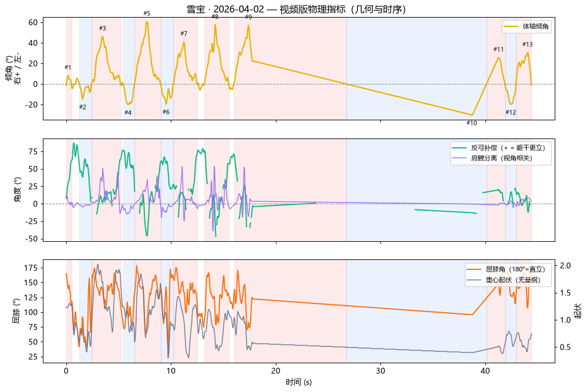Click the yellow line sample beside 体轴倾角
This screenshot has width=587, height=392.
[511, 26]
